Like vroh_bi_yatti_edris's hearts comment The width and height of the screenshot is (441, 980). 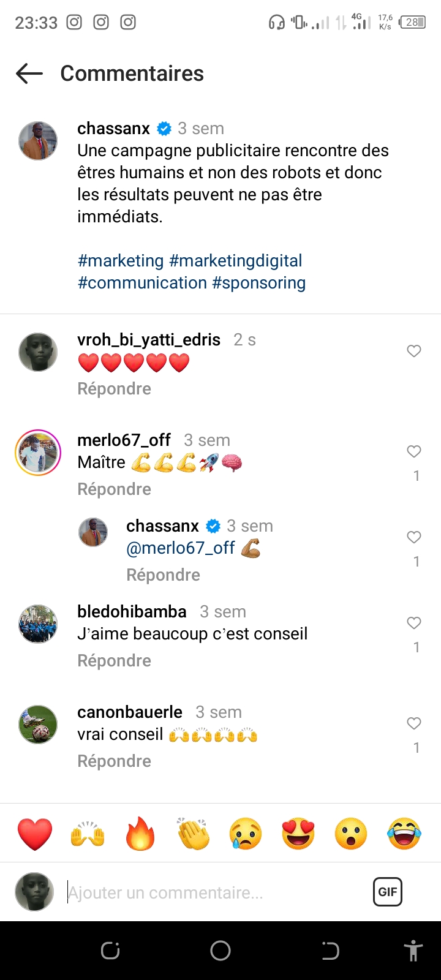(x=414, y=351)
